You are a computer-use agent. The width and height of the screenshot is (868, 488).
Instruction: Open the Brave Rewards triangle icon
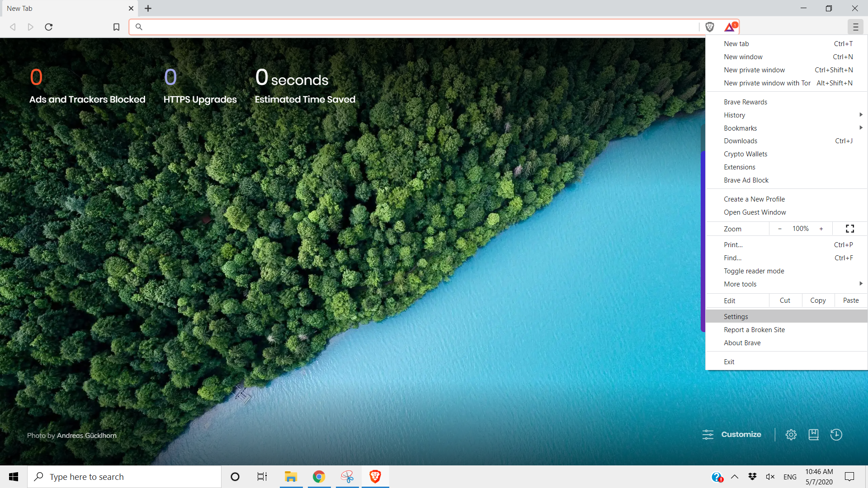730,27
